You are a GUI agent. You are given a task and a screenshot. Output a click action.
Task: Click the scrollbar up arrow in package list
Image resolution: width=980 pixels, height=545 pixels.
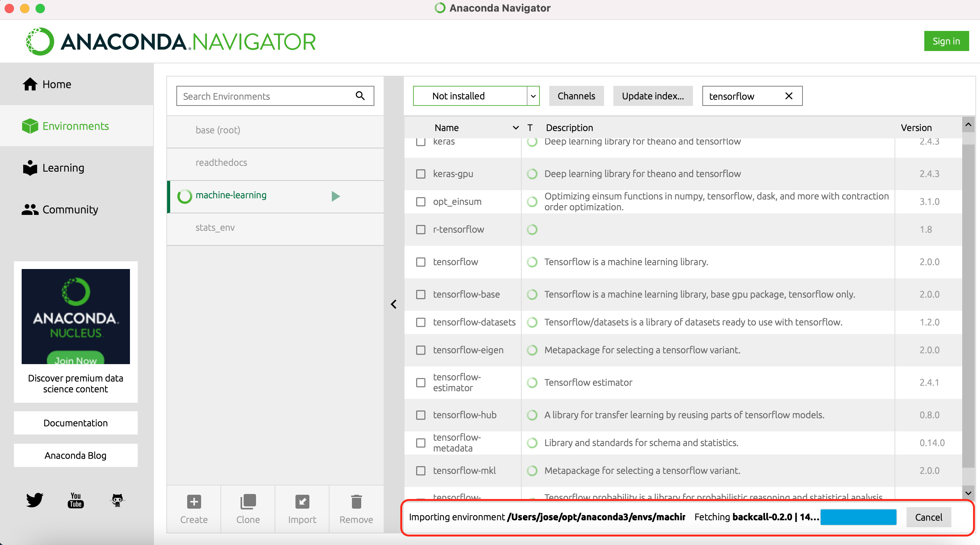[x=968, y=124]
